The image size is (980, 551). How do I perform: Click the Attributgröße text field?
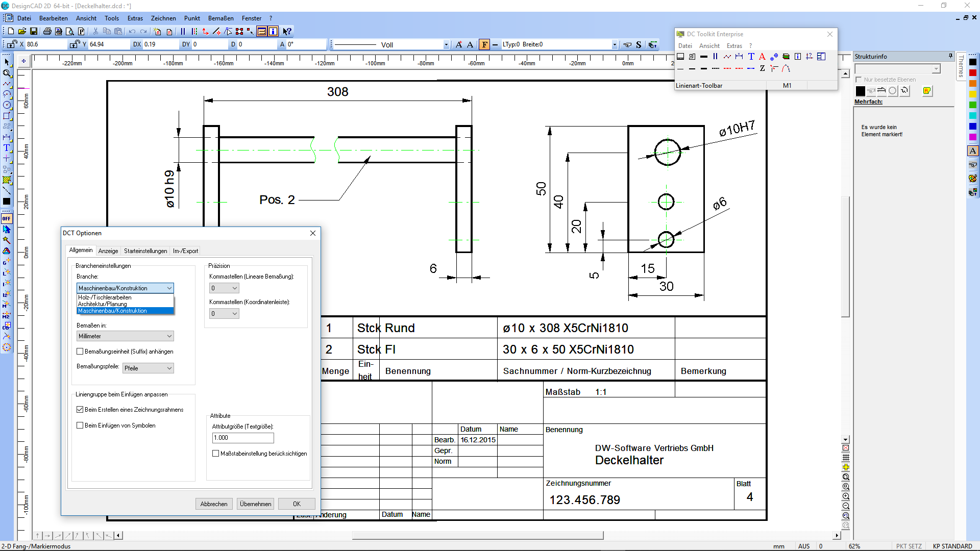(x=243, y=438)
